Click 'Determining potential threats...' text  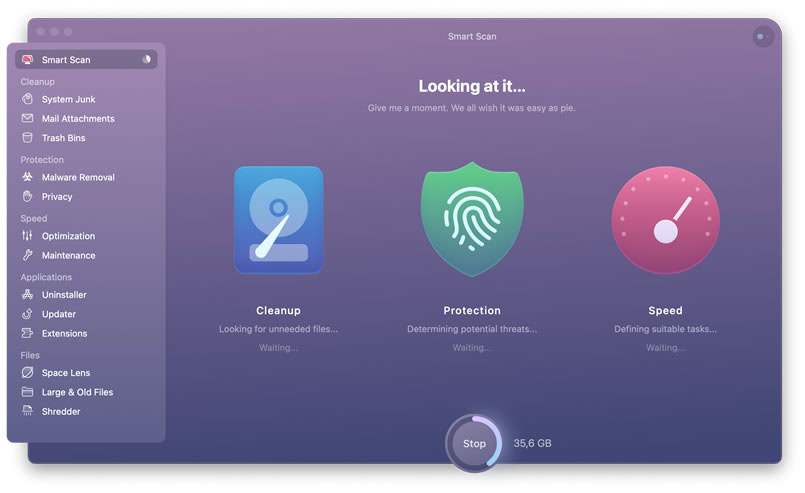pos(472,329)
